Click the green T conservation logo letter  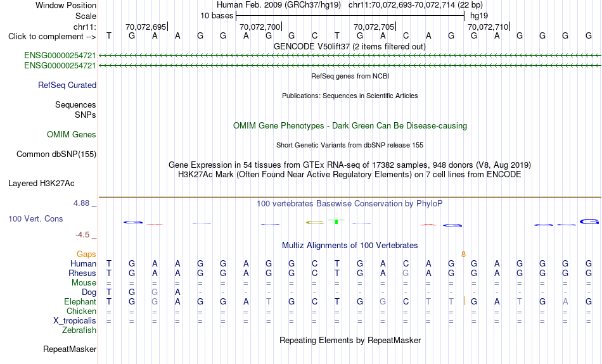336,222
